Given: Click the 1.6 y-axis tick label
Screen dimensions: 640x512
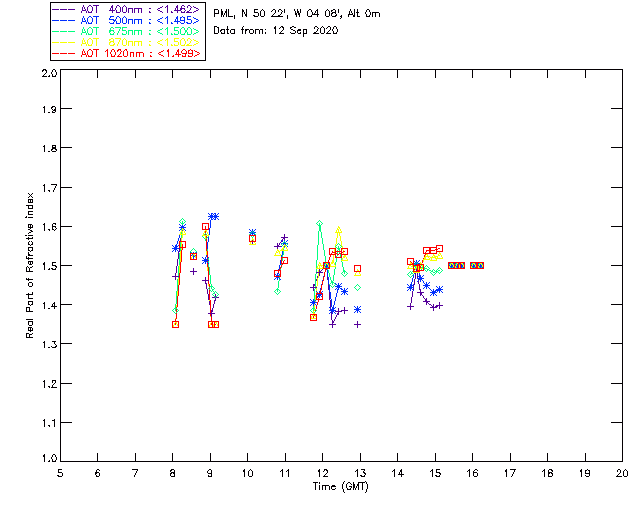Looking at the screenshot, I should pos(49,227).
